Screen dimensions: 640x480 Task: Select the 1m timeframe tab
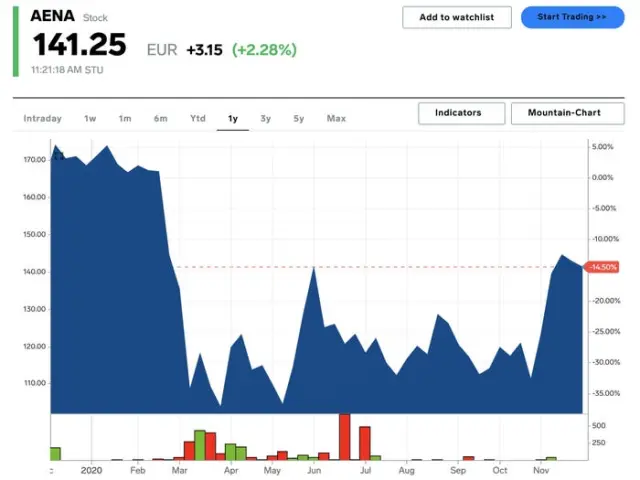[x=125, y=118]
